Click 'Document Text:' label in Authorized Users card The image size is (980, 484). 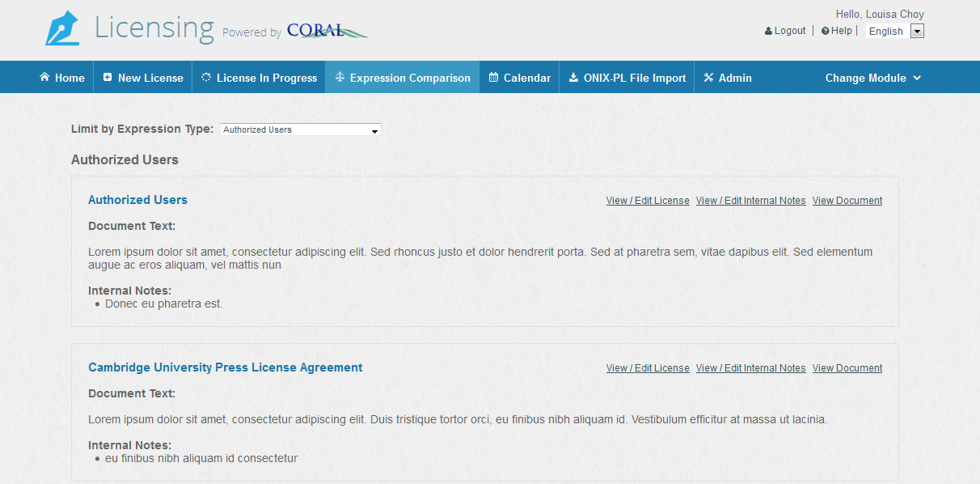click(132, 226)
